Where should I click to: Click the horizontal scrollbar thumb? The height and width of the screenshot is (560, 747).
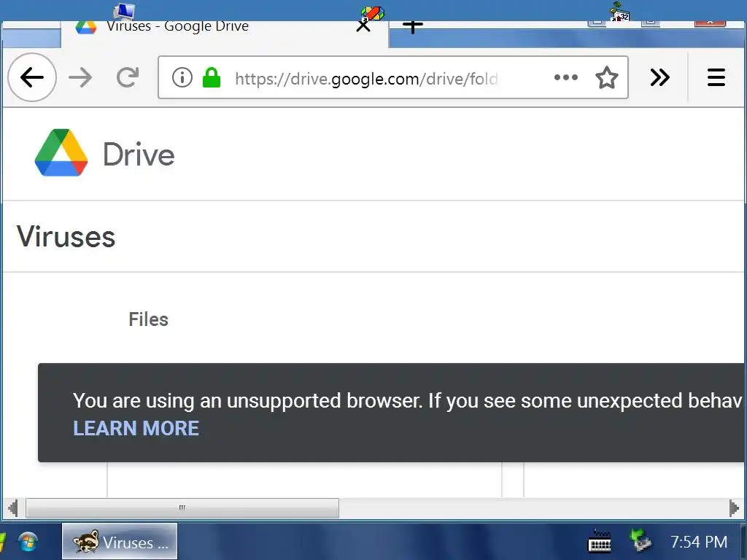(182, 507)
